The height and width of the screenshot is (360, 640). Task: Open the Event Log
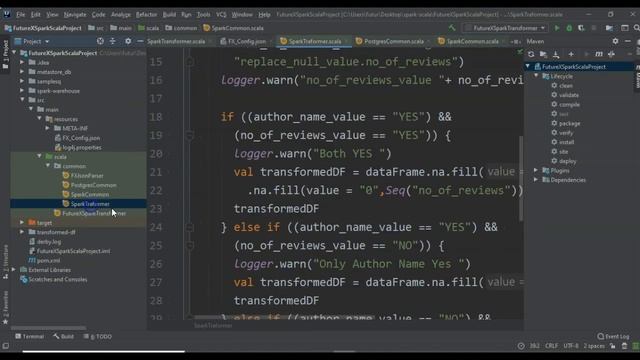tap(613, 337)
